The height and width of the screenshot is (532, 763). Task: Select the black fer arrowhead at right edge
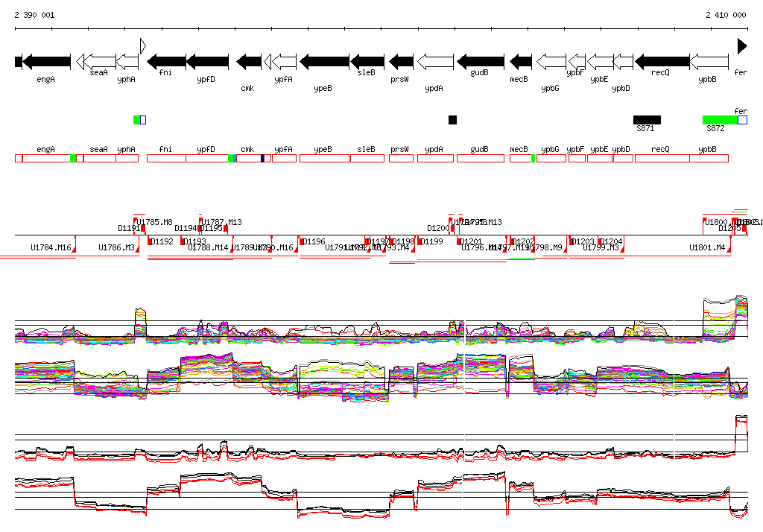coord(743,45)
